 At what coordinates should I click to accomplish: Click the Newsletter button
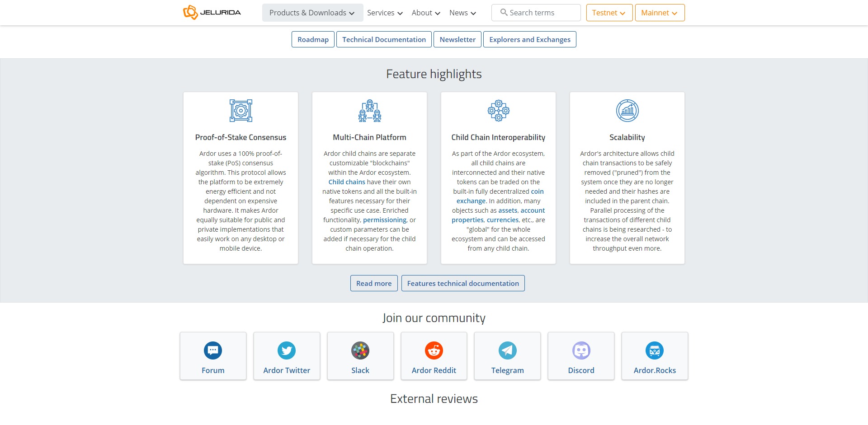tap(458, 39)
